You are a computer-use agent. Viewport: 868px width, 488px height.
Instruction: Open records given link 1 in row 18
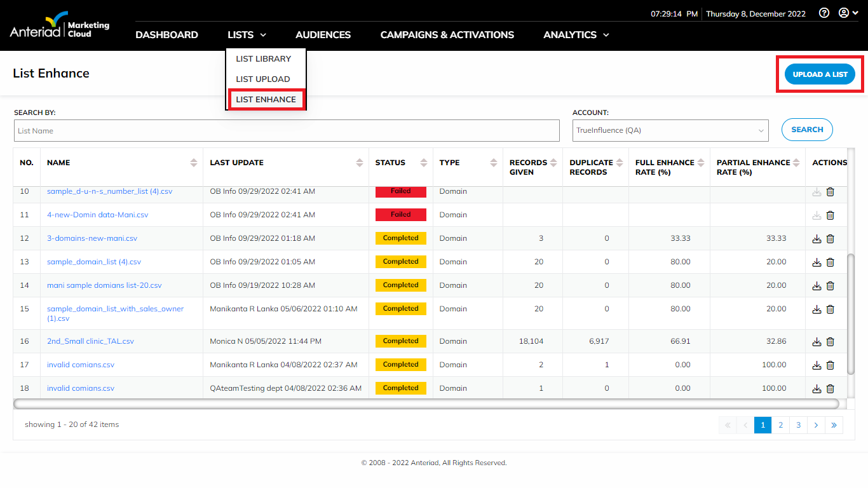(x=541, y=388)
